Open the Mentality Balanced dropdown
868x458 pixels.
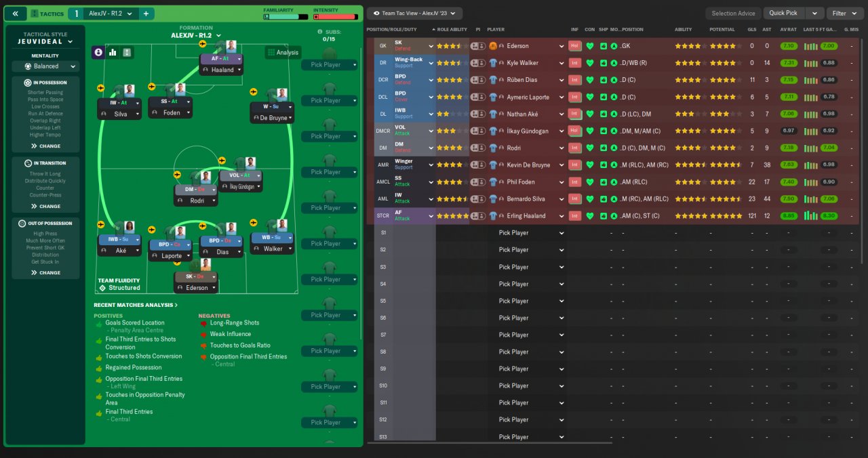(45, 66)
